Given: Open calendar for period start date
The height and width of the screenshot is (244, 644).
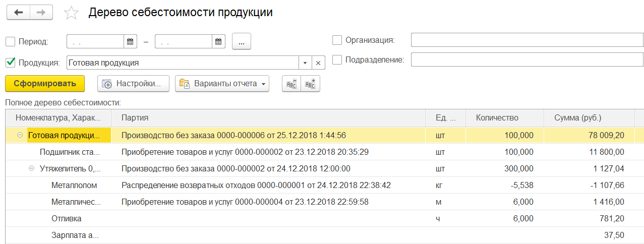Looking at the screenshot, I should click(x=131, y=42).
